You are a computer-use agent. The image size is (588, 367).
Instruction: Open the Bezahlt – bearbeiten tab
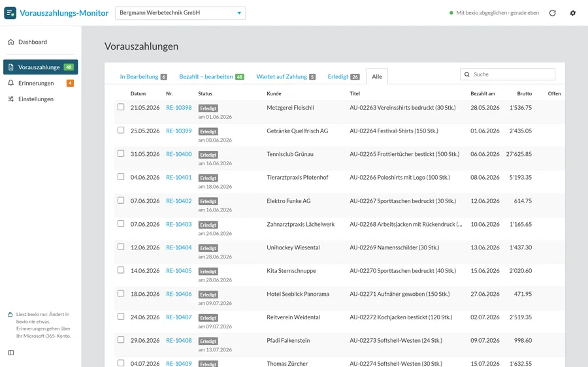[211, 76]
